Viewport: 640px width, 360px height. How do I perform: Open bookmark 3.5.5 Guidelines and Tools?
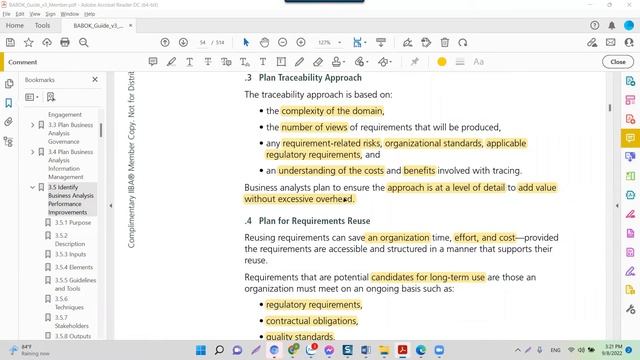[76, 284]
